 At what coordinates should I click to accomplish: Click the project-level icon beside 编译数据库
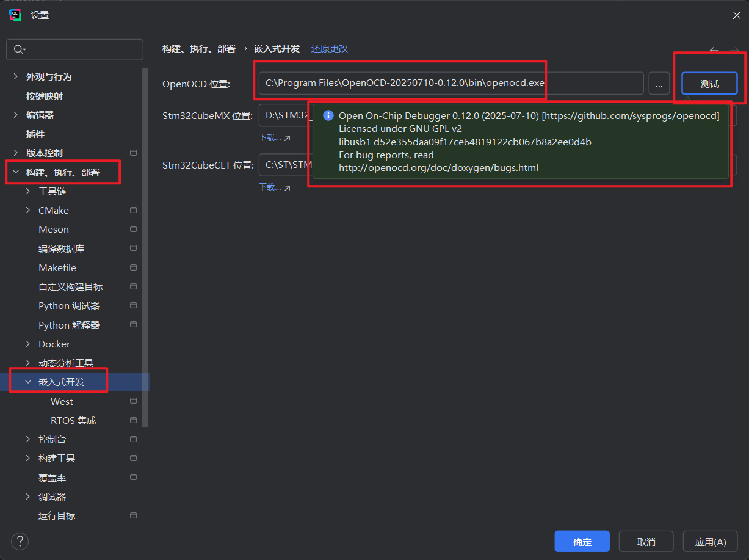[x=133, y=249]
